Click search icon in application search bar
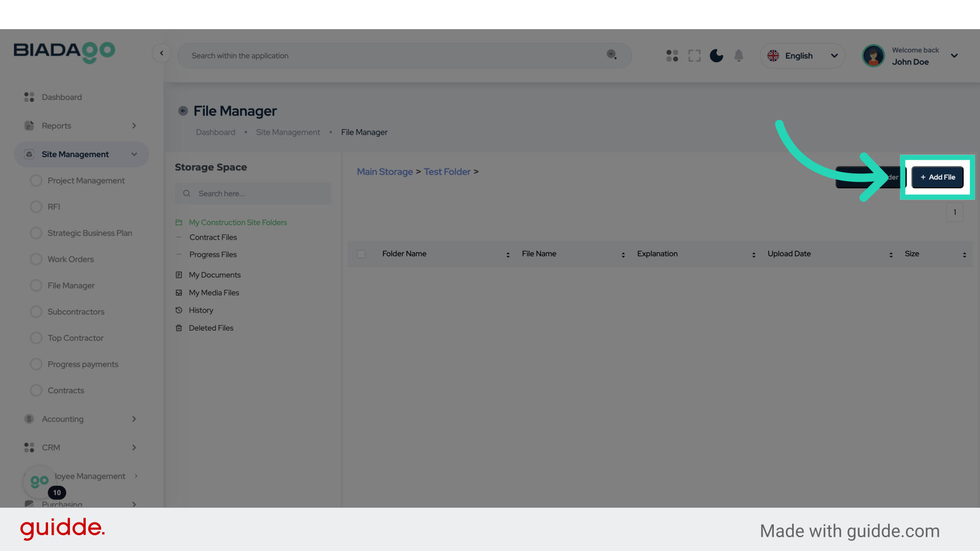Image resolution: width=980 pixels, height=551 pixels. point(611,55)
